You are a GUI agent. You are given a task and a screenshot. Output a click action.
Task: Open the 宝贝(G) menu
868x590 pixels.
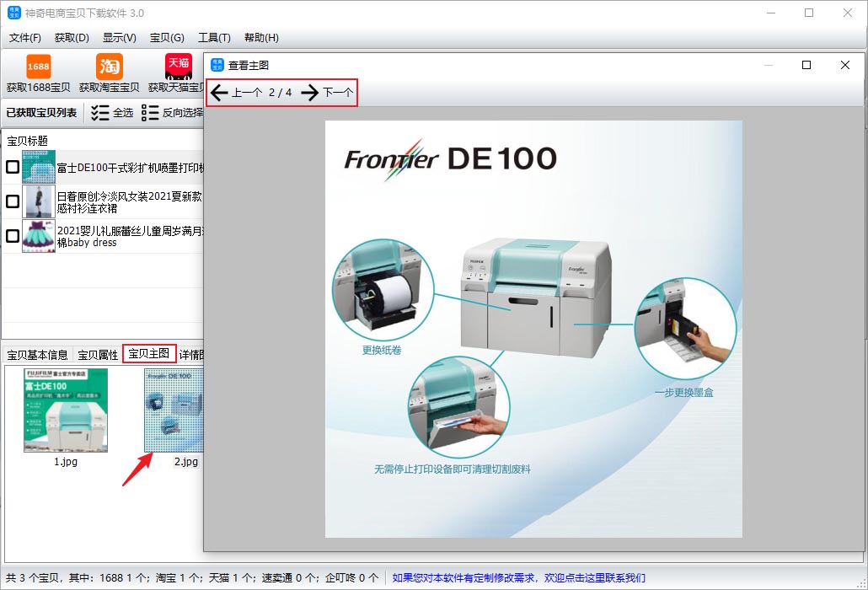click(167, 38)
